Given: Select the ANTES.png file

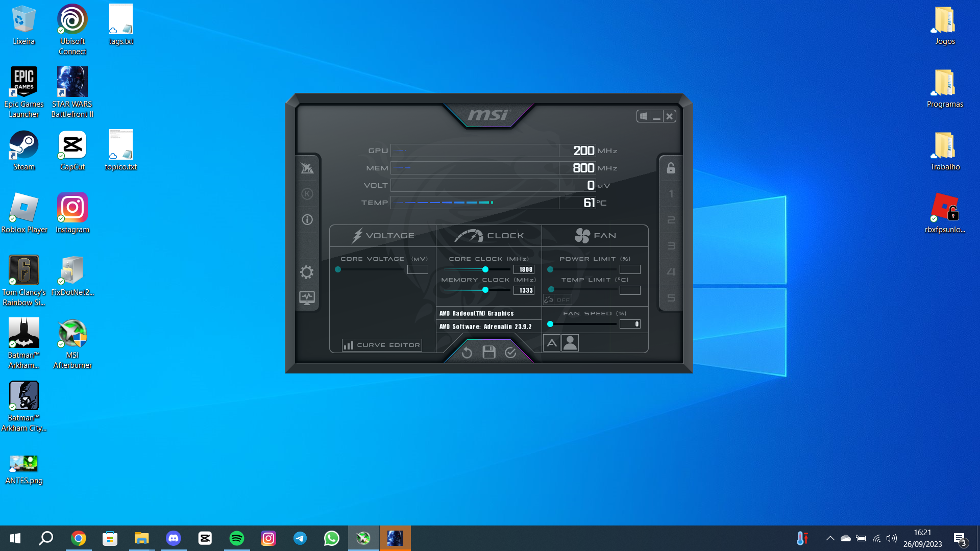Looking at the screenshot, I should pos(23,469).
